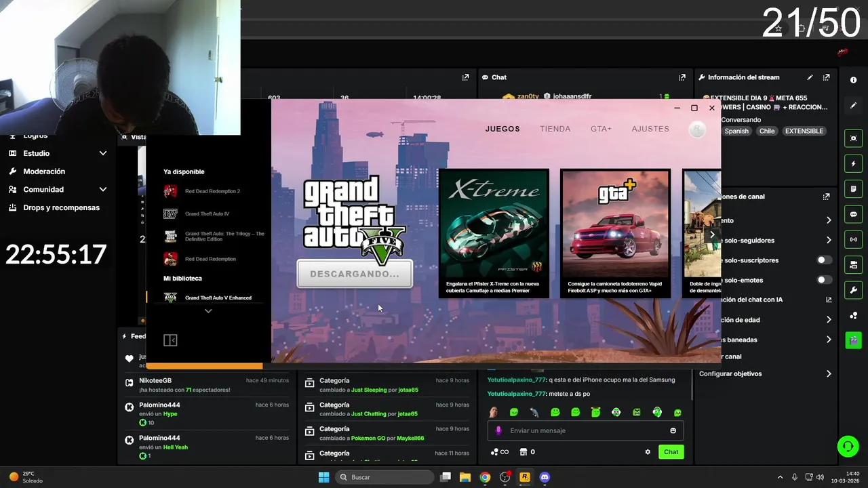Expand the library list with the down chevron
This screenshot has height=488, width=868.
tap(208, 311)
